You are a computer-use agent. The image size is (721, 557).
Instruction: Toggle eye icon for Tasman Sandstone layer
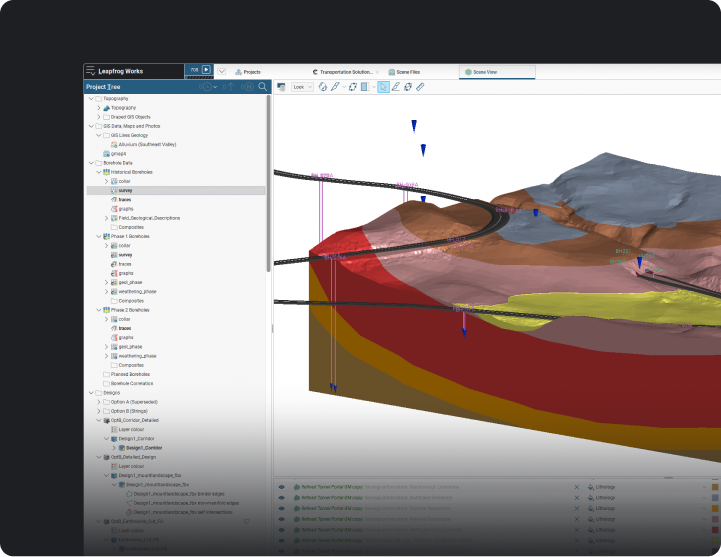[281, 509]
